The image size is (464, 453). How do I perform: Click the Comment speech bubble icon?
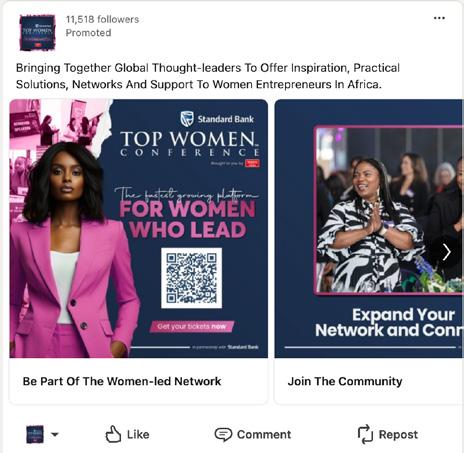click(223, 434)
